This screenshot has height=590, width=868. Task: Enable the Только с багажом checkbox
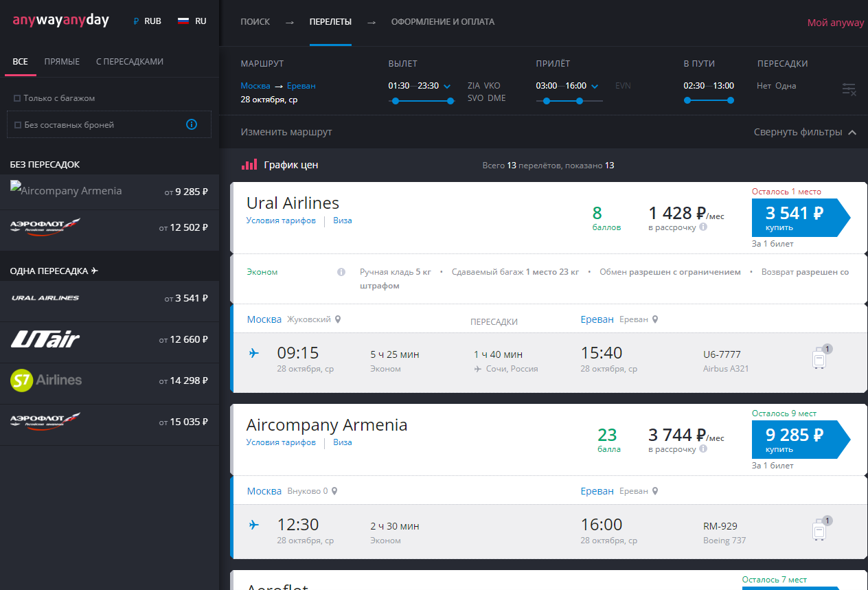click(17, 98)
